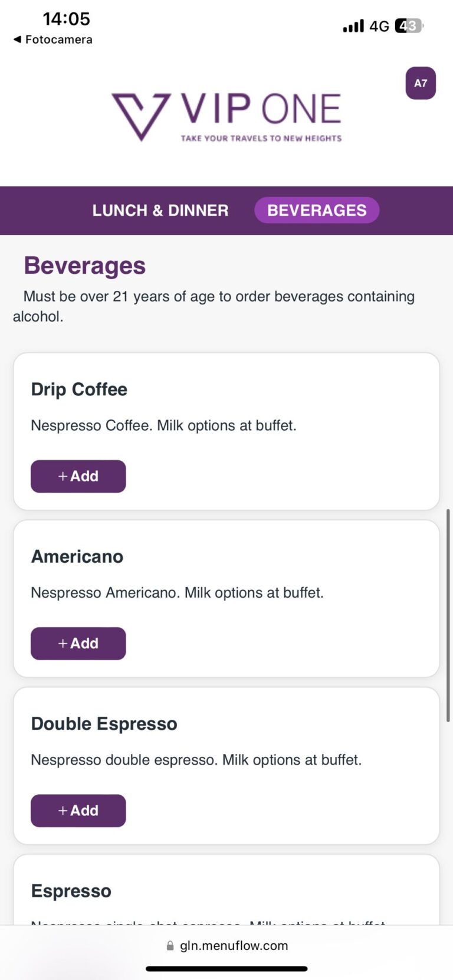Tap the Americano item title
The height and width of the screenshot is (980, 453).
pyautogui.click(x=77, y=556)
